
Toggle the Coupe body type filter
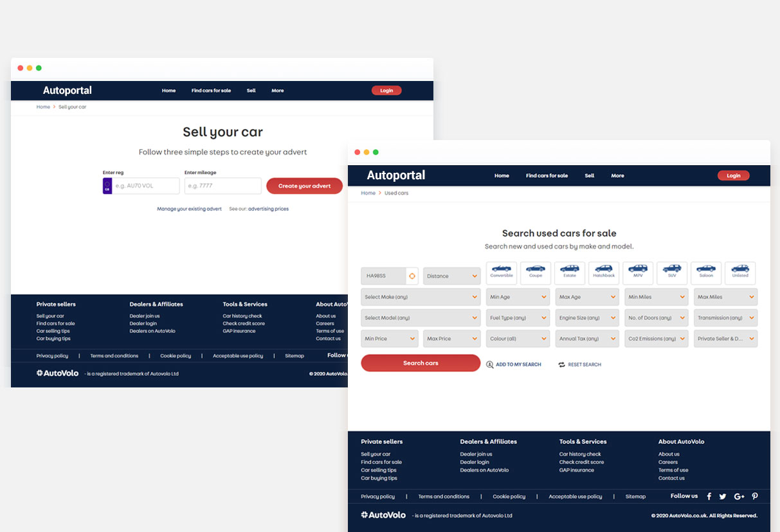click(x=535, y=272)
